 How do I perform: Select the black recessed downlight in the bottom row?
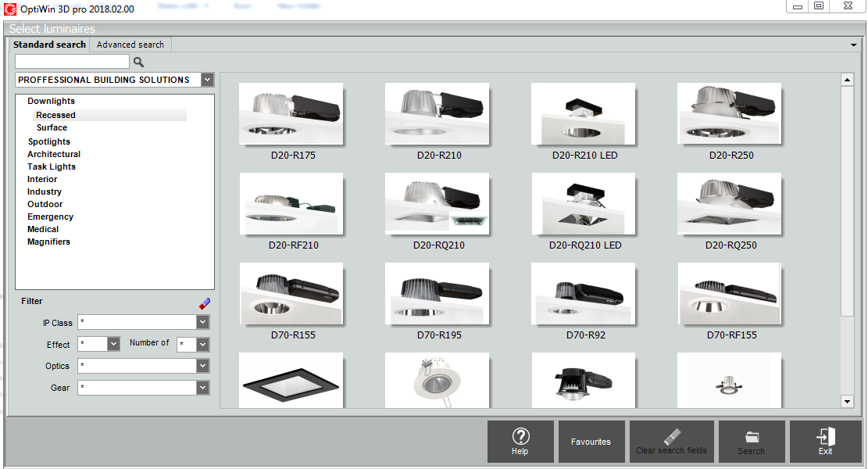(584, 381)
